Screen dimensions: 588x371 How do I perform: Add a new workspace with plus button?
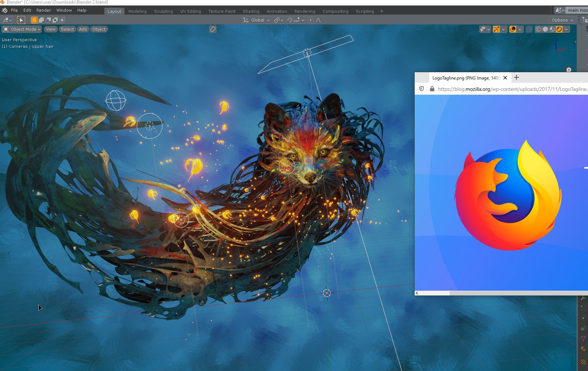point(381,11)
